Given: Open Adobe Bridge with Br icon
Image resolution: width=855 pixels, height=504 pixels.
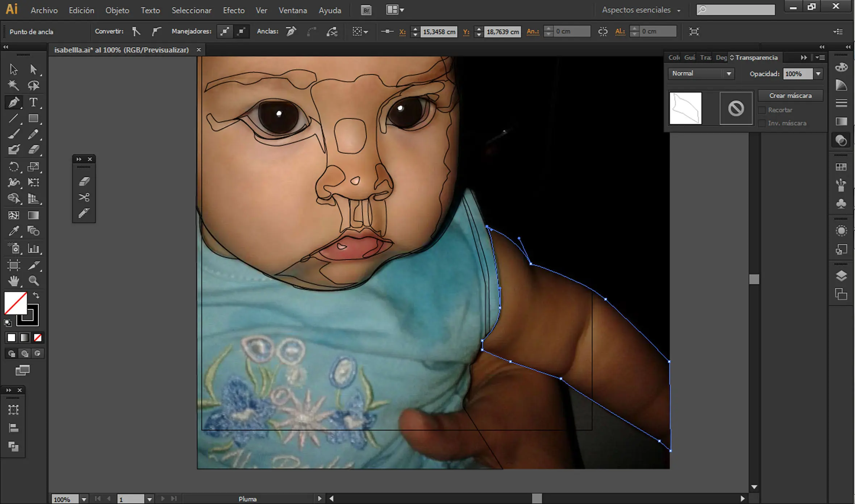Looking at the screenshot, I should pyautogui.click(x=366, y=10).
